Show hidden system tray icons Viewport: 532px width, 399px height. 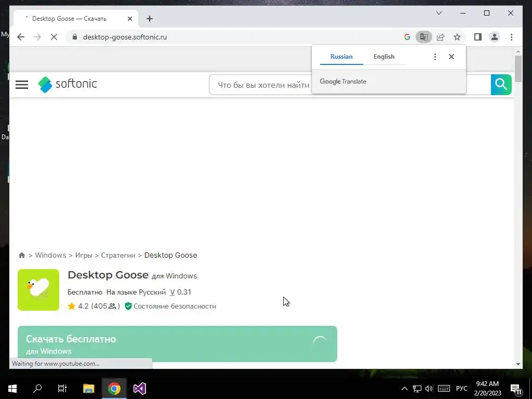(x=404, y=389)
